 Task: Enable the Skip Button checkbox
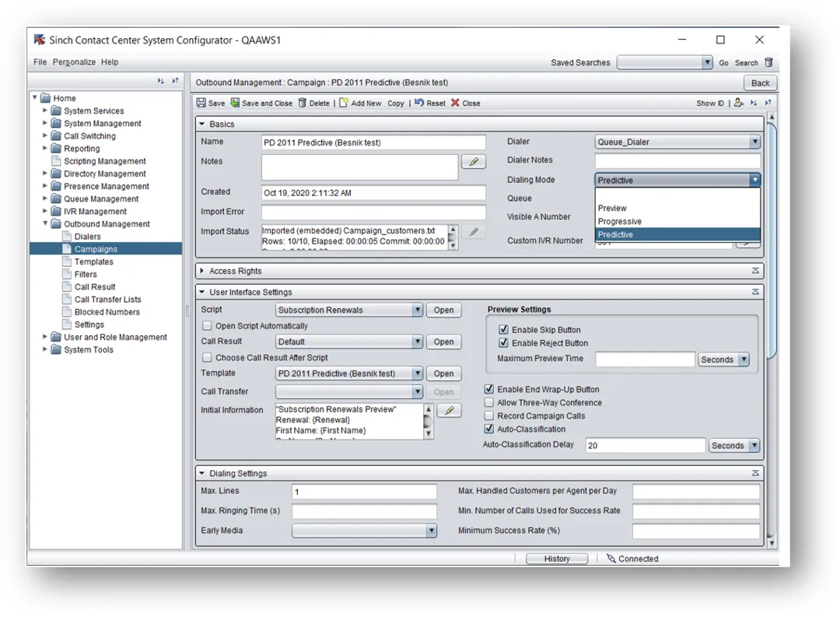tap(503, 329)
